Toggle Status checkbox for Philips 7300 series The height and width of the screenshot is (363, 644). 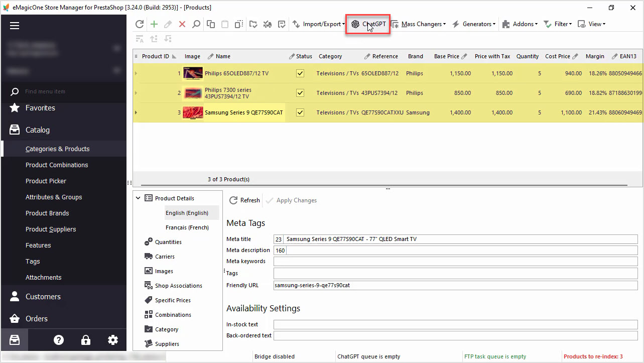click(x=300, y=93)
